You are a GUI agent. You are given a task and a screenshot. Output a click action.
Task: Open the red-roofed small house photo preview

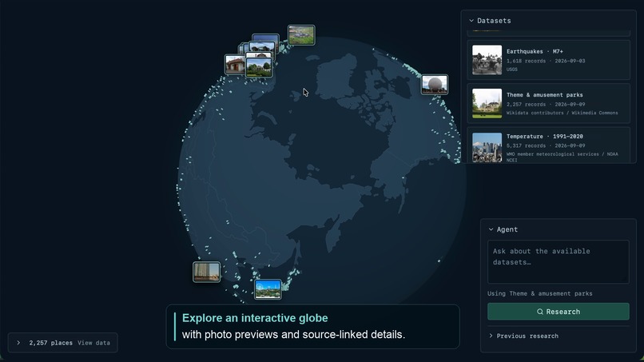(x=235, y=66)
